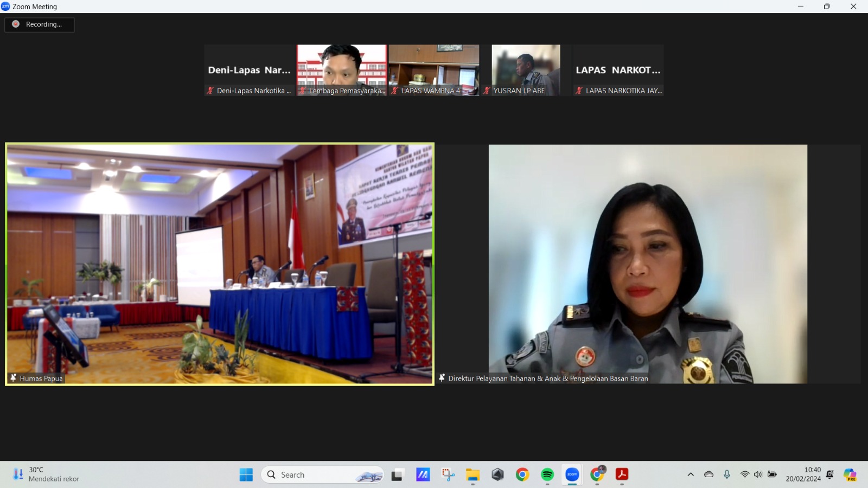This screenshot has width=868, height=488.
Task: Select the Deni-Lapas Narkotika participant tile
Action: (250, 70)
